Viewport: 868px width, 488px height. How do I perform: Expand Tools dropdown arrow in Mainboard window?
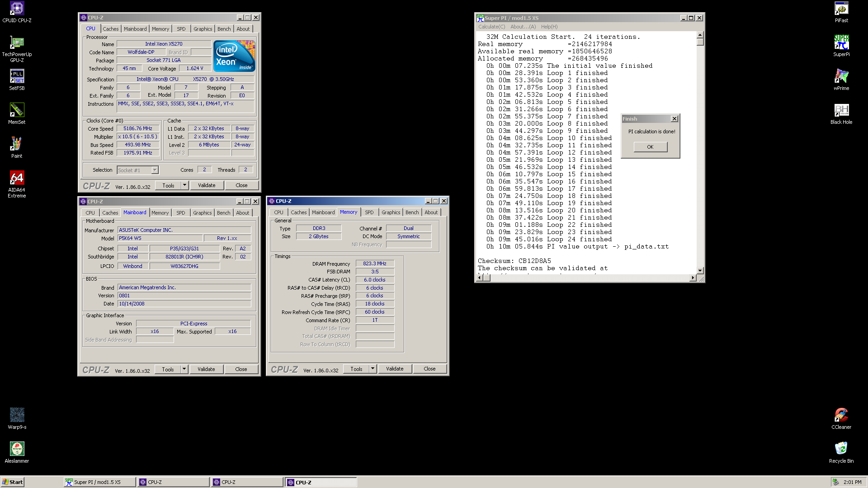(x=184, y=369)
